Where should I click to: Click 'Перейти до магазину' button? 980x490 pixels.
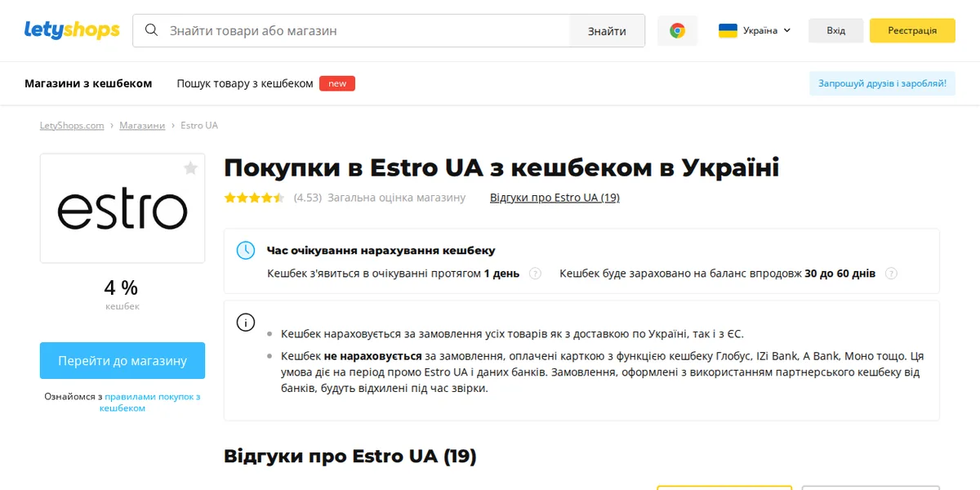click(x=122, y=360)
